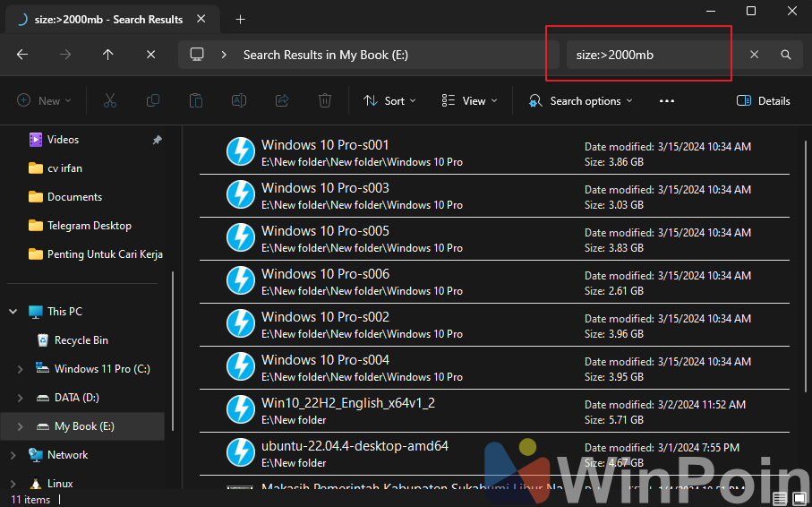Viewport: 812px width, 507px height.
Task: Click the Paste clipboard icon
Action: pyautogui.click(x=196, y=100)
